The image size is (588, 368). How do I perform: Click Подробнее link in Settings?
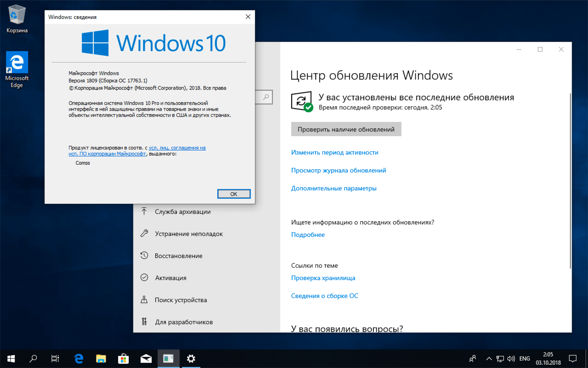pos(308,235)
